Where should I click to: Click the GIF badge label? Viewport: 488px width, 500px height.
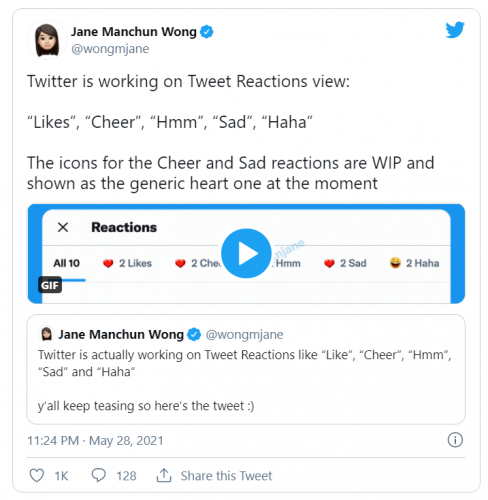pyautogui.click(x=50, y=285)
